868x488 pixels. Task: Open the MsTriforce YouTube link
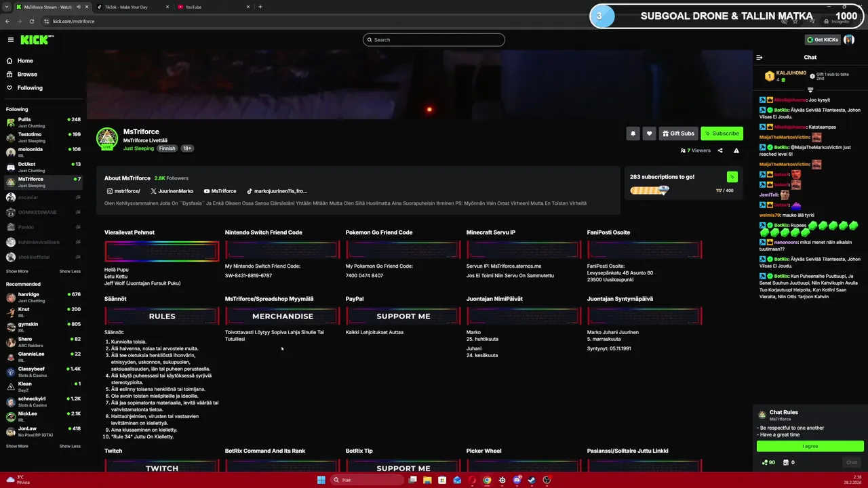point(220,191)
